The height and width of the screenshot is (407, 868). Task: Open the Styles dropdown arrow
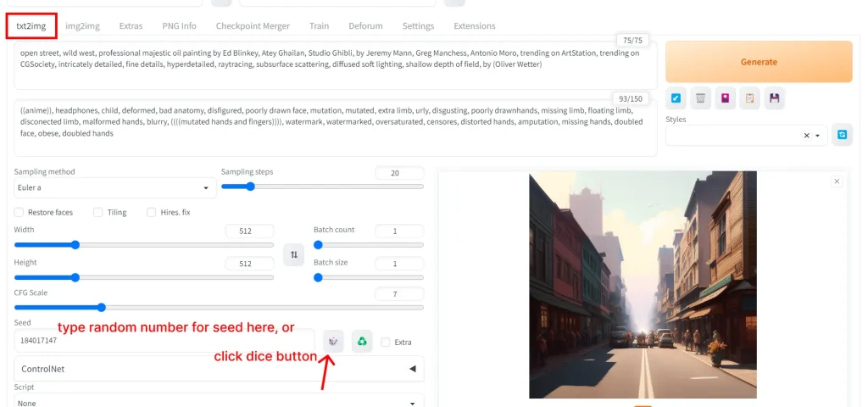(x=819, y=136)
